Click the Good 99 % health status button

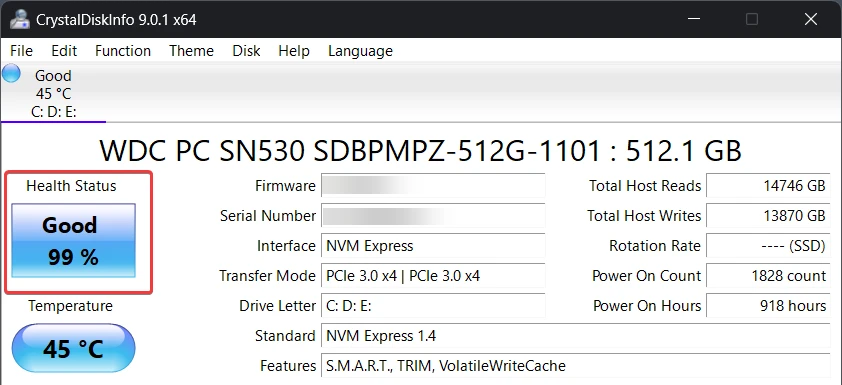(74, 240)
